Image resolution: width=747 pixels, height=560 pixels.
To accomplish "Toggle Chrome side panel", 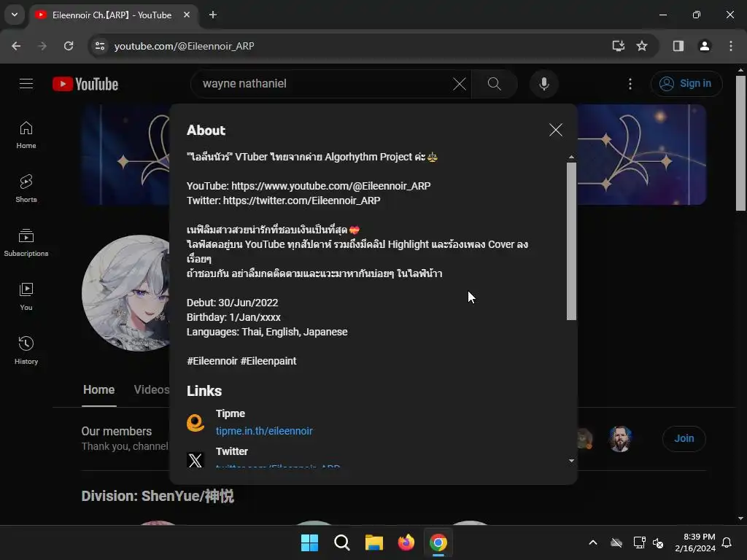I will click(x=678, y=46).
